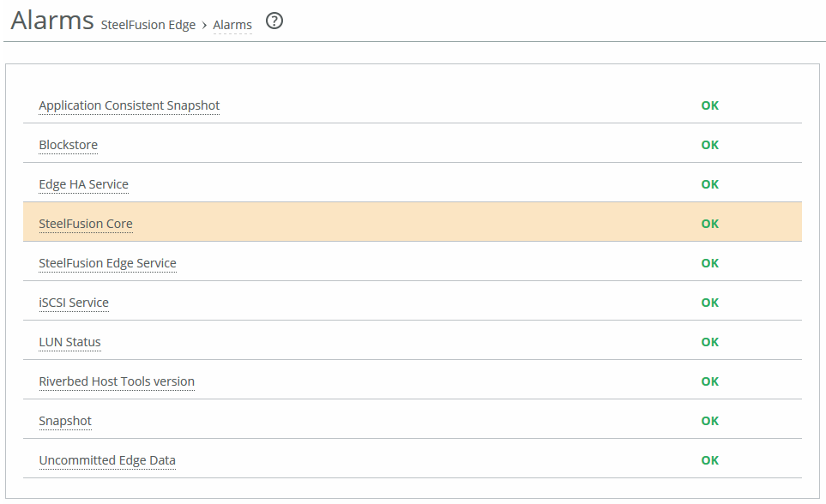Click OK status beside Uncommitted Edge Data
Screen dimensions: 826x504
(x=709, y=460)
